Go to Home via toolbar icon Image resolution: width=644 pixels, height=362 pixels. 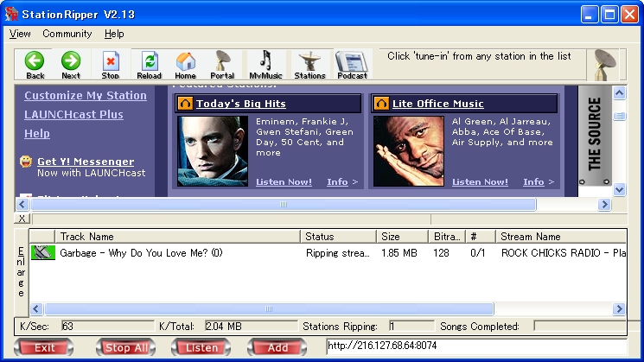[185, 65]
